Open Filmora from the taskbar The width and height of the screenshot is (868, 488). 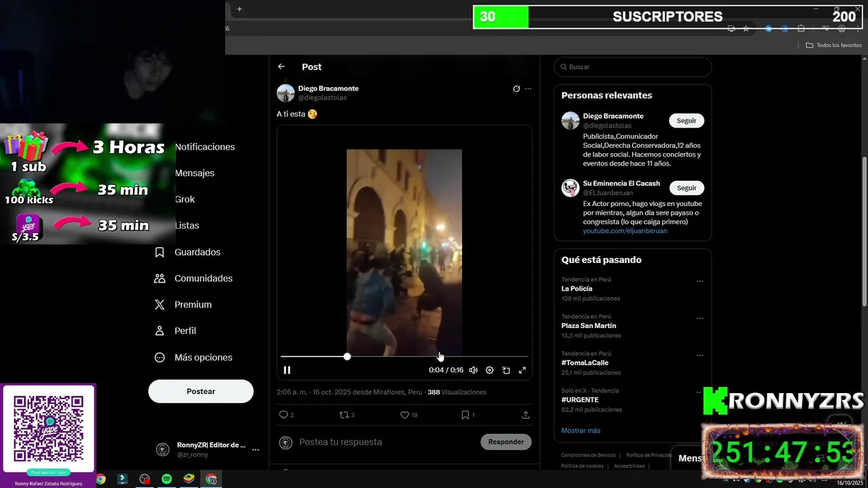(123, 479)
